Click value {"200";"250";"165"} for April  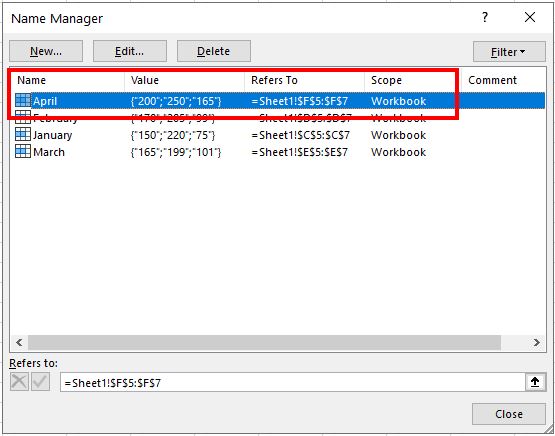pyautogui.click(x=176, y=101)
